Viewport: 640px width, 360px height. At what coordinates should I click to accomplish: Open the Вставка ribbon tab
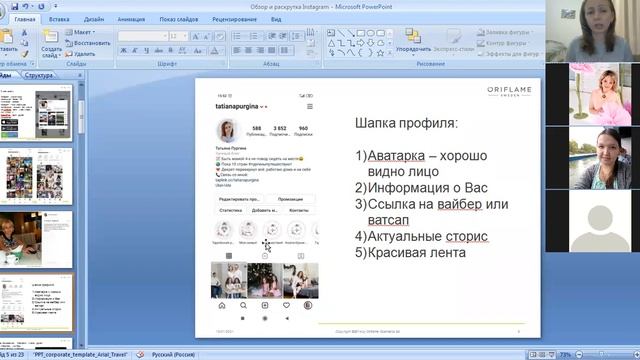pyautogui.click(x=59, y=19)
